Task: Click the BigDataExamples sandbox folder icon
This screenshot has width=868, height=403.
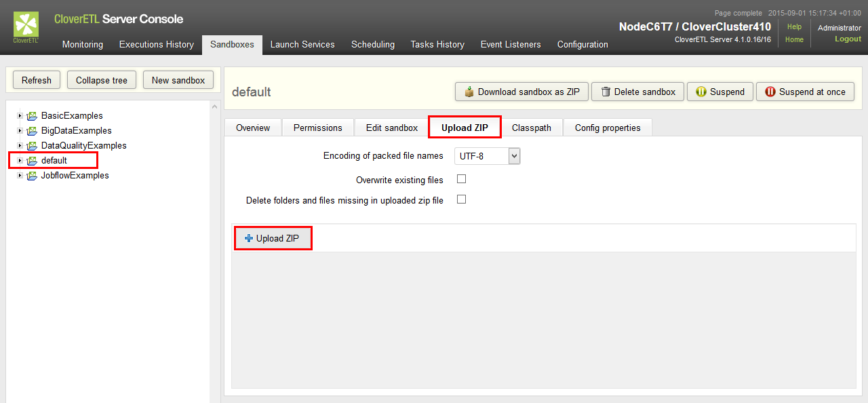Action: 32,131
